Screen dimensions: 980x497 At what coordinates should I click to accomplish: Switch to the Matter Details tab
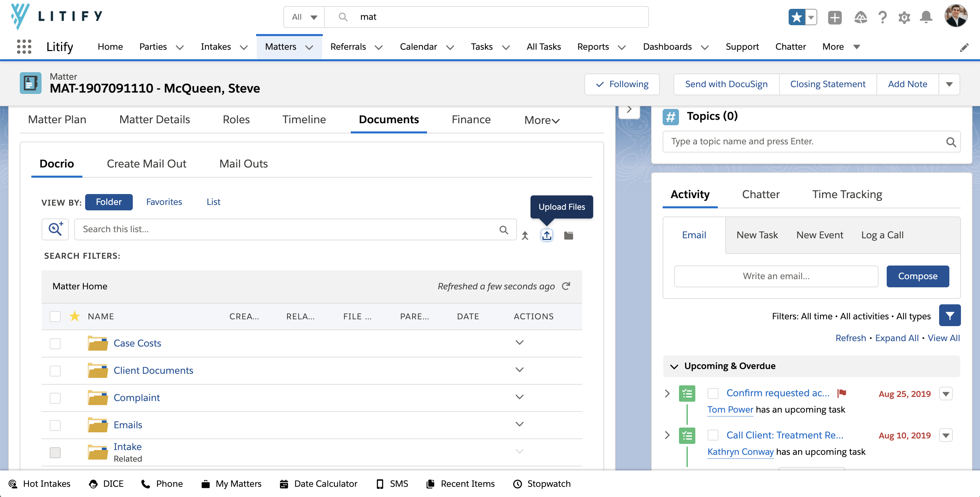pyautogui.click(x=155, y=119)
